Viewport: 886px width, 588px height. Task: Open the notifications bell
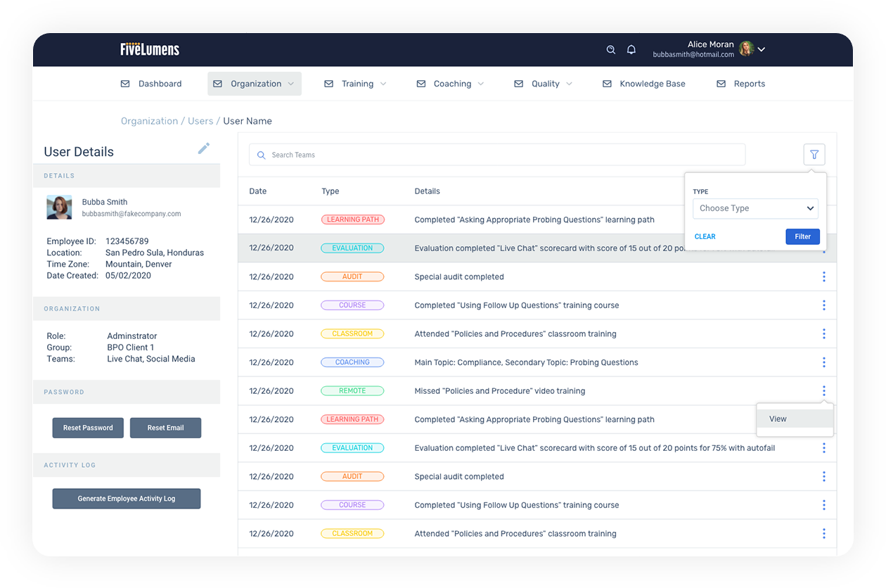631,49
